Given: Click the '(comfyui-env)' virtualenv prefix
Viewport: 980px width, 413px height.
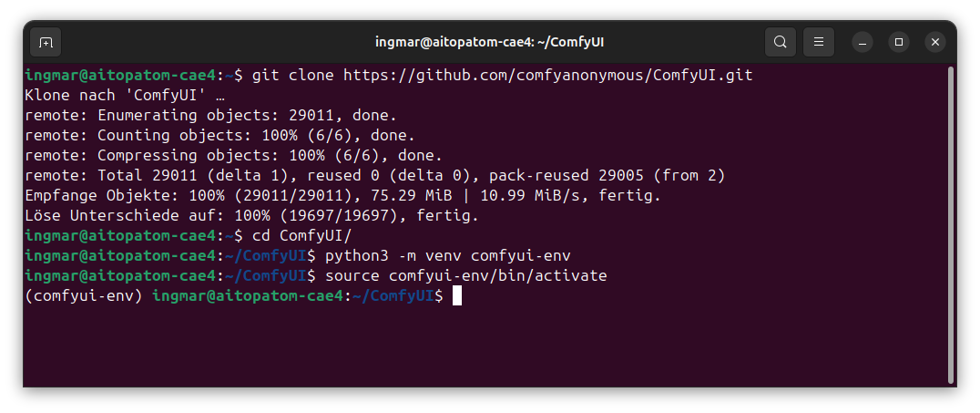Looking at the screenshot, I should pyautogui.click(x=84, y=295).
